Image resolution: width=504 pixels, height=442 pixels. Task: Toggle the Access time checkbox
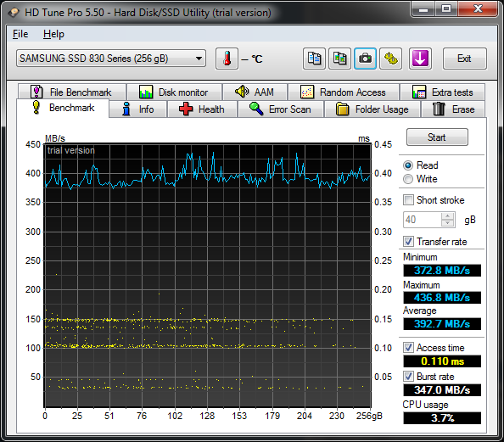pos(408,348)
